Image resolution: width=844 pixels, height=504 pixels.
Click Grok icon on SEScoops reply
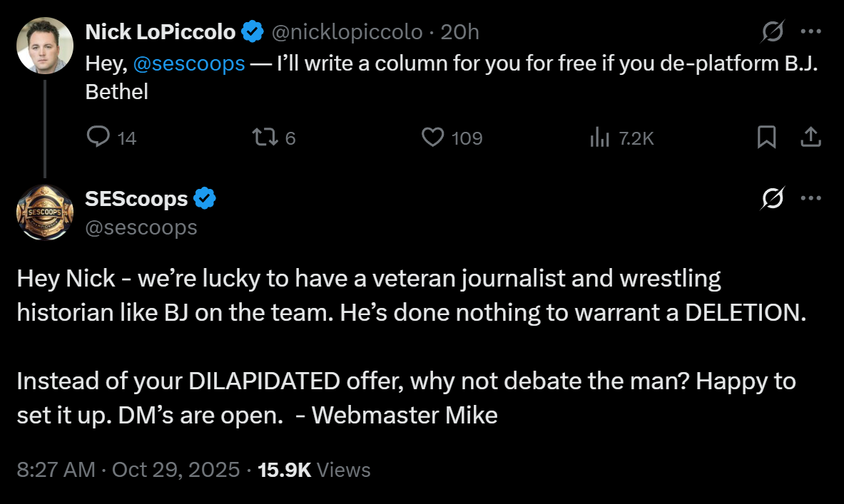[773, 199]
